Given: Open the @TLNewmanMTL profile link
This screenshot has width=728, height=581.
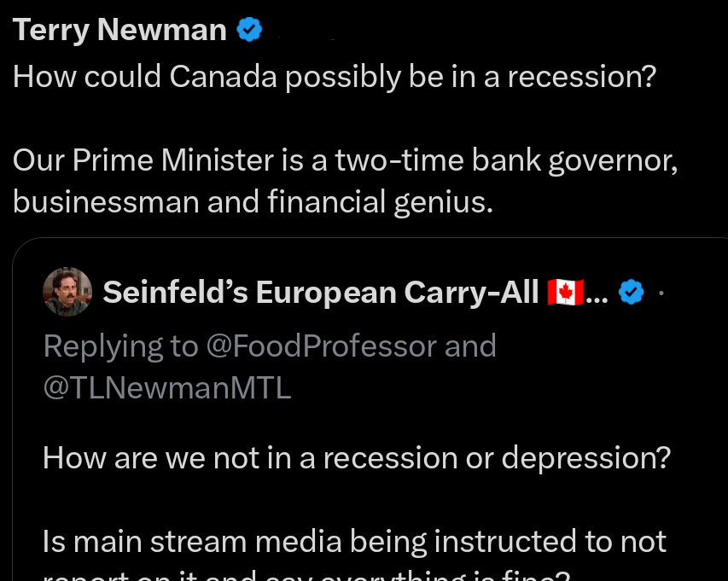Looking at the screenshot, I should [166, 386].
